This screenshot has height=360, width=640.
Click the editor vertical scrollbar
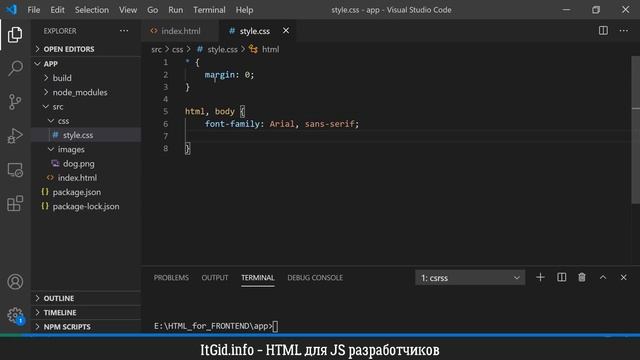[x=636, y=130]
